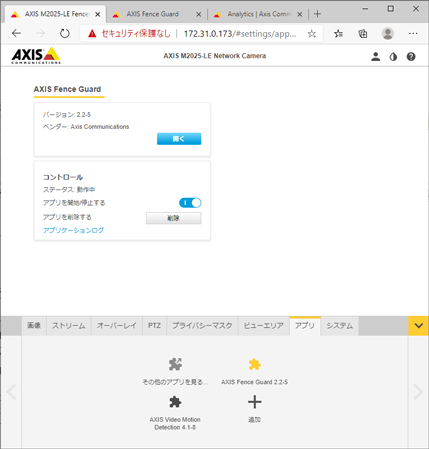Close the Analytics Axis Comm tab
This screenshot has height=449, width=429.
tap(300, 14)
